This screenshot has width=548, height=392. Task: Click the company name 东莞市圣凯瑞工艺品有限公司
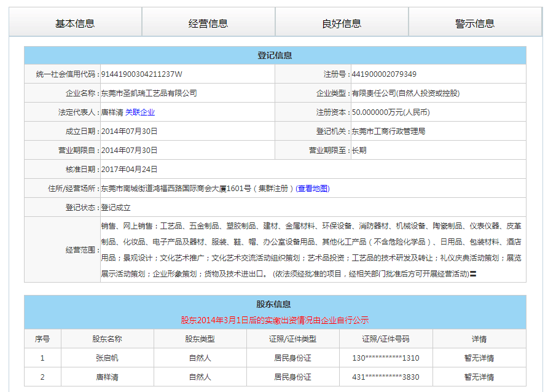pyautogui.click(x=149, y=93)
